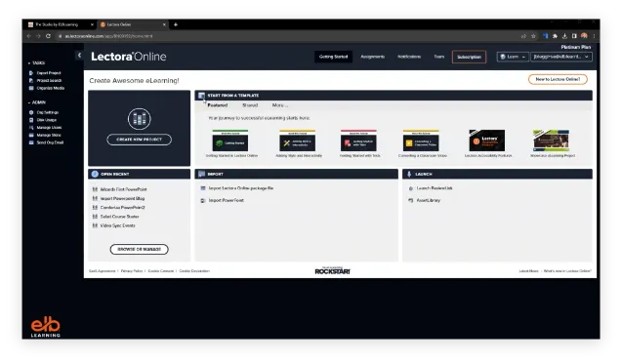
Task: Collapse the ADMIN section
Action: pos(37,102)
